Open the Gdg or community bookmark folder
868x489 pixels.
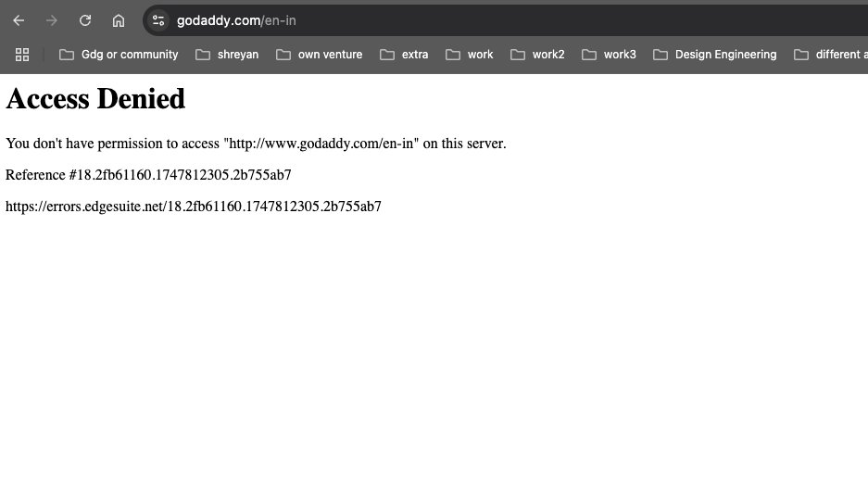point(119,55)
